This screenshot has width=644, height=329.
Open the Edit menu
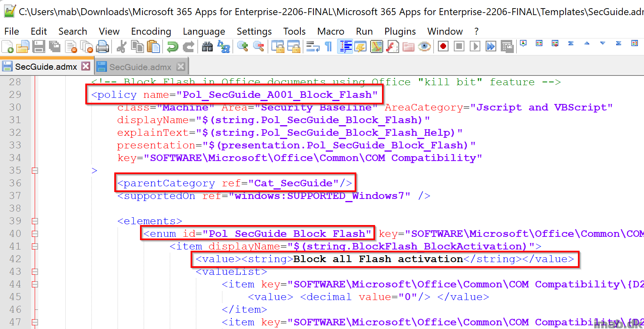[x=39, y=31]
